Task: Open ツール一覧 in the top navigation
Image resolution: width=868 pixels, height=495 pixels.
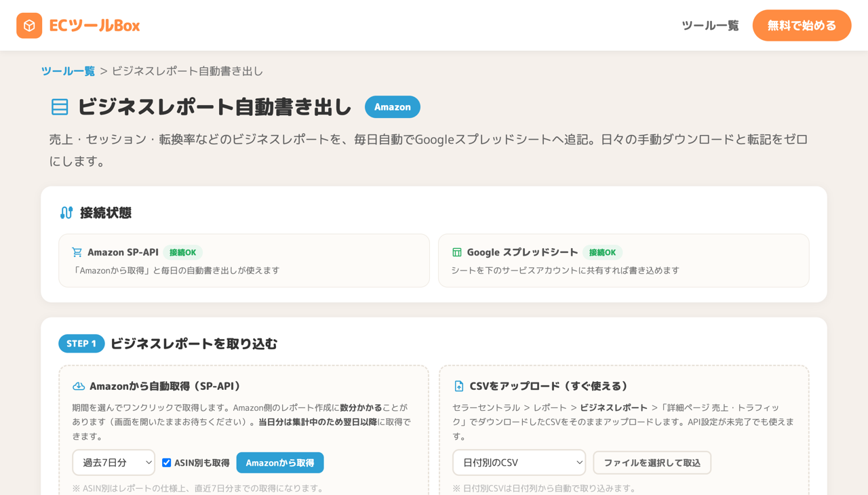Action: (x=710, y=26)
